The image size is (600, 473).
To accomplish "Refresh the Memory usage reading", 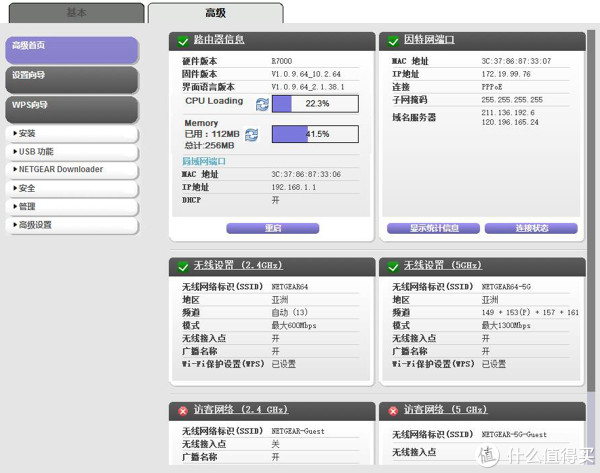I will [251, 134].
